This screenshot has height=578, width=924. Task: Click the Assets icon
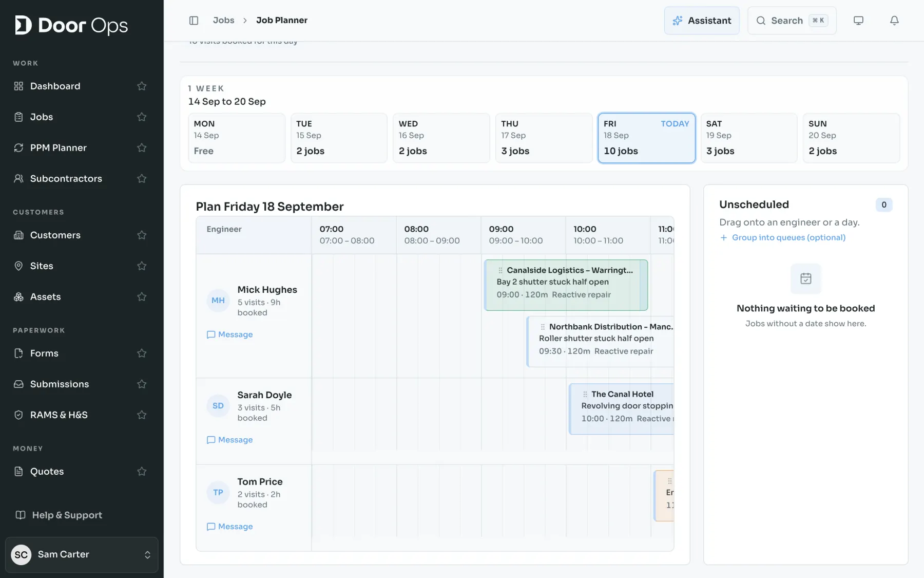point(18,296)
